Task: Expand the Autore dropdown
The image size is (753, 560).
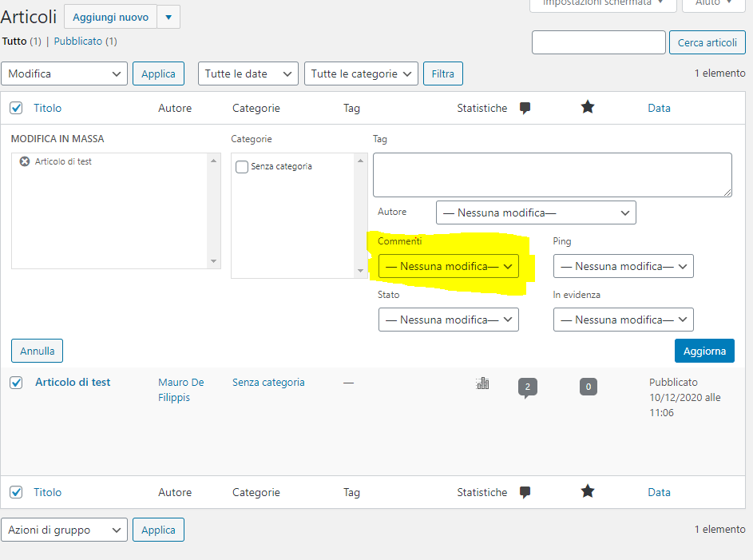Action: point(536,213)
